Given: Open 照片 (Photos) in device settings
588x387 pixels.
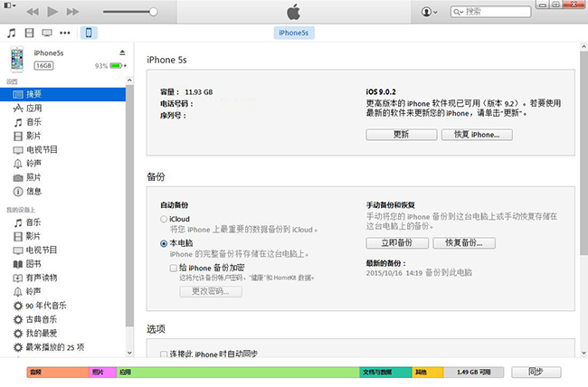Looking at the screenshot, I should [33, 177].
